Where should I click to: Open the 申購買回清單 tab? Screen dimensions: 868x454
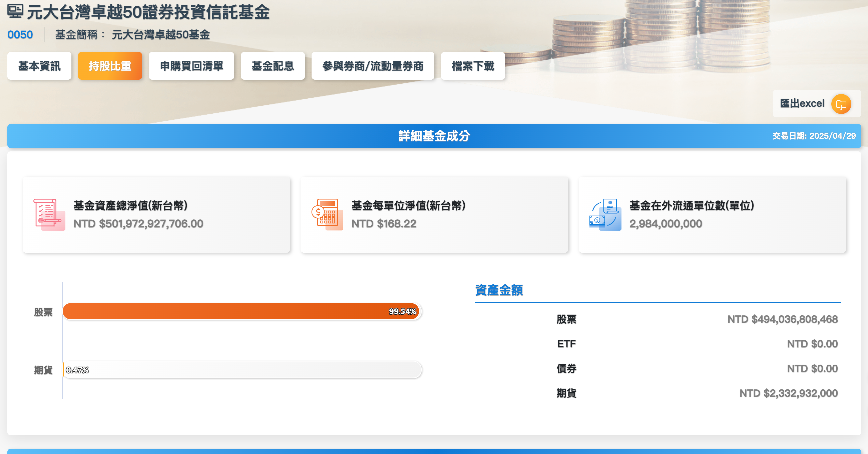pyautogui.click(x=191, y=66)
